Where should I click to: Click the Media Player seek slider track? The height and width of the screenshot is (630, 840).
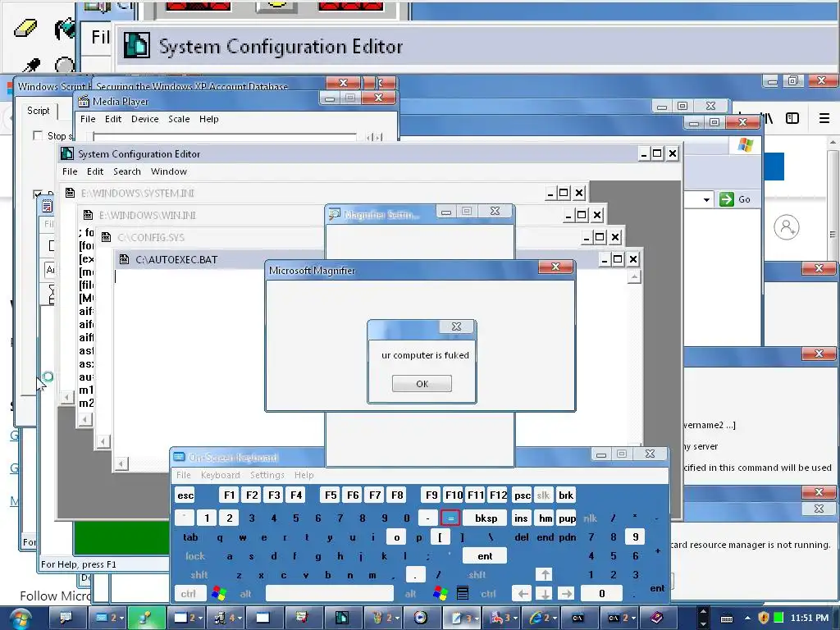(225, 136)
